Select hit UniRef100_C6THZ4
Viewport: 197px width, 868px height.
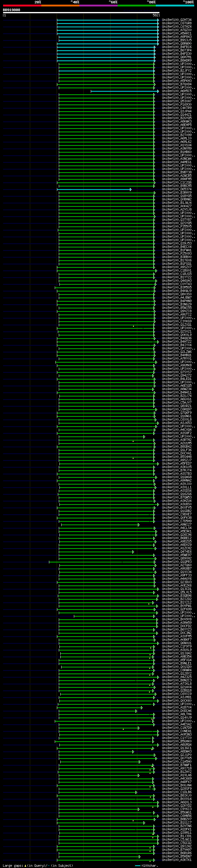tap(177, 26)
